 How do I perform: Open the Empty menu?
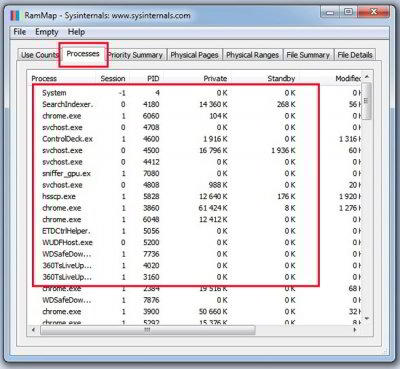[x=47, y=32]
